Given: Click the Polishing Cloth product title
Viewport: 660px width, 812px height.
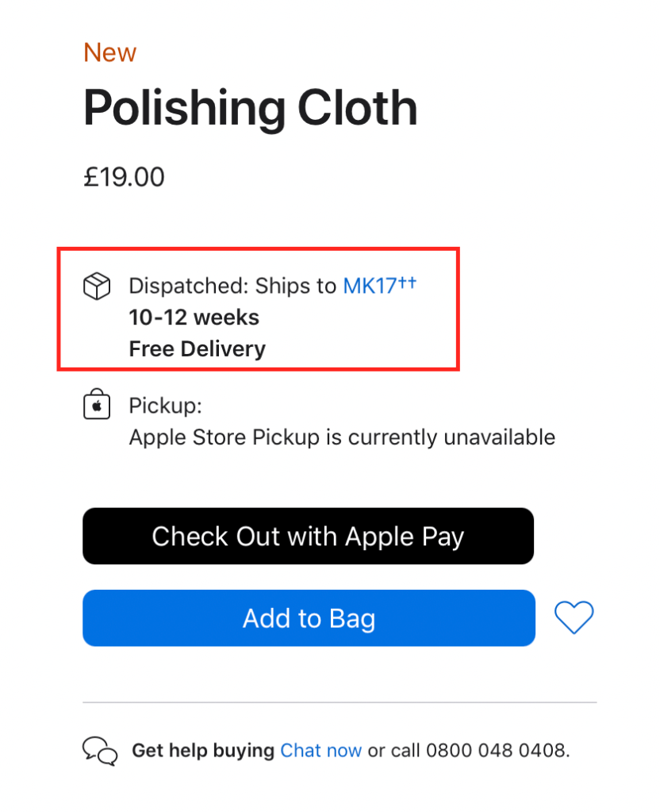Looking at the screenshot, I should click(x=250, y=108).
